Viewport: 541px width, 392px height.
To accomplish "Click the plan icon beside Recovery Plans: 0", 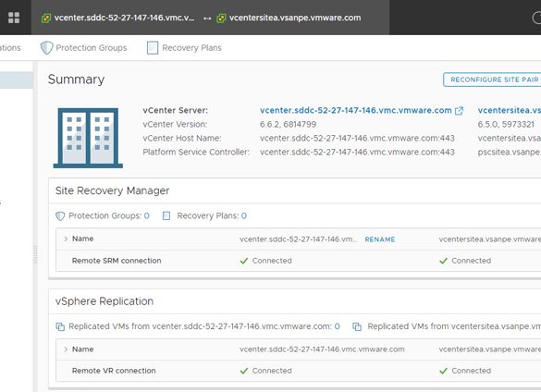I will pos(166,216).
